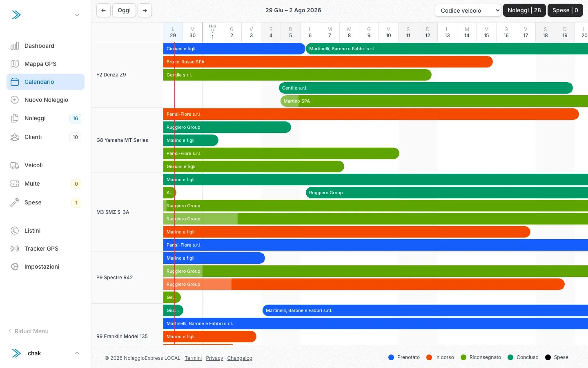Click the Prenotato blue legend dot
The width and height of the screenshot is (588, 368).
(391, 357)
